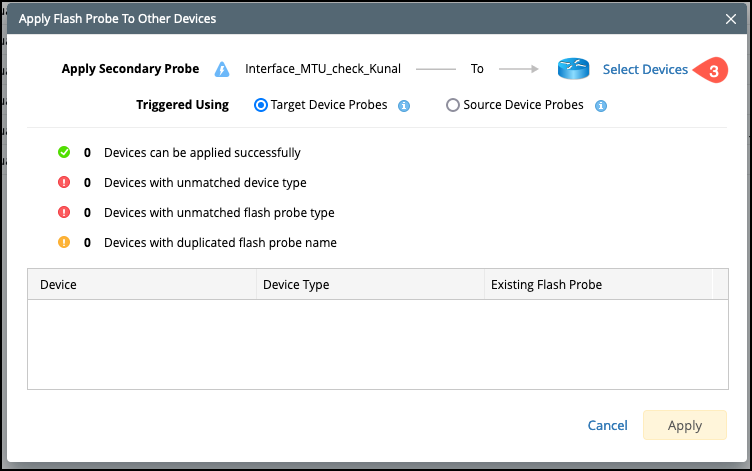Click info icon next to Target Device Probes
This screenshot has height=471, width=752.
(404, 105)
